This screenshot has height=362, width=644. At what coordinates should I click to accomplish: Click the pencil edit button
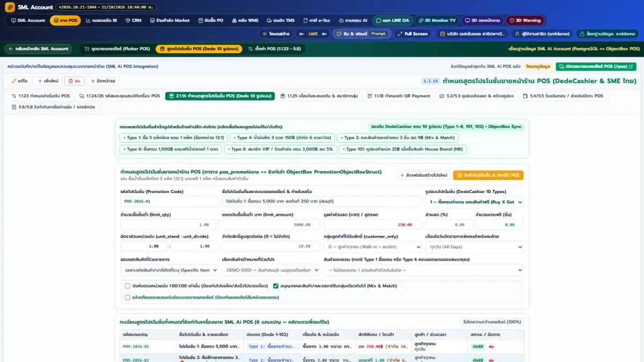pyautogui.click(x=19, y=81)
